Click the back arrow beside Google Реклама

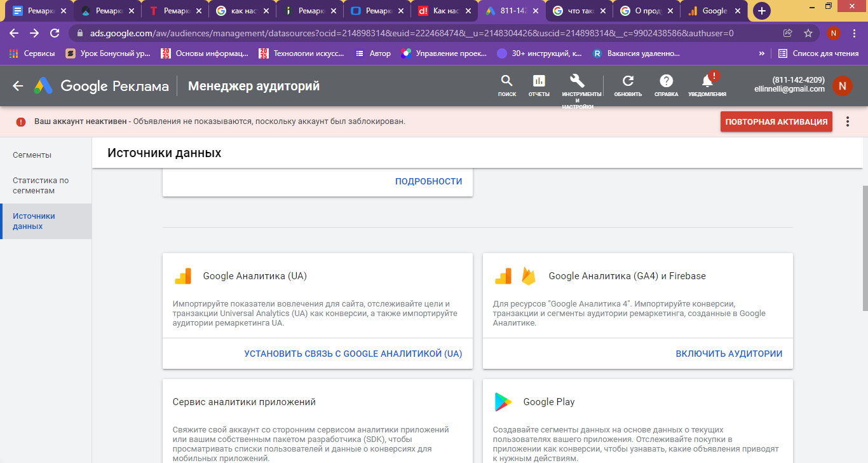pyautogui.click(x=18, y=86)
